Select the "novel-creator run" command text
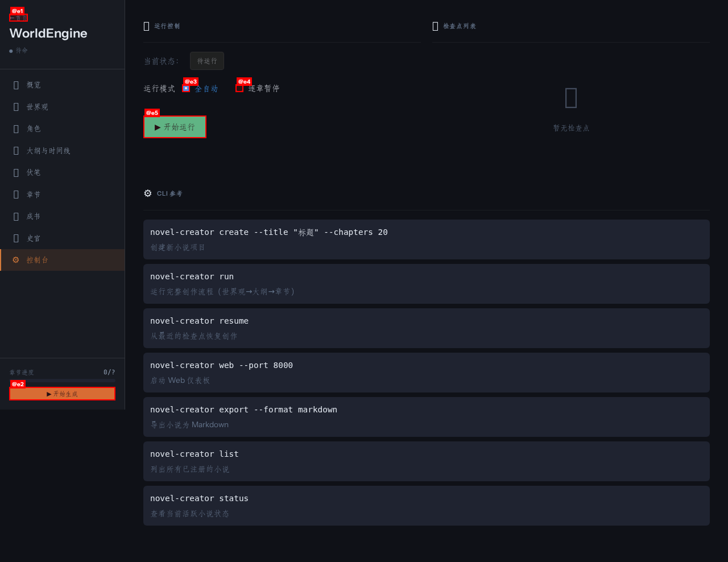 [x=192, y=276]
